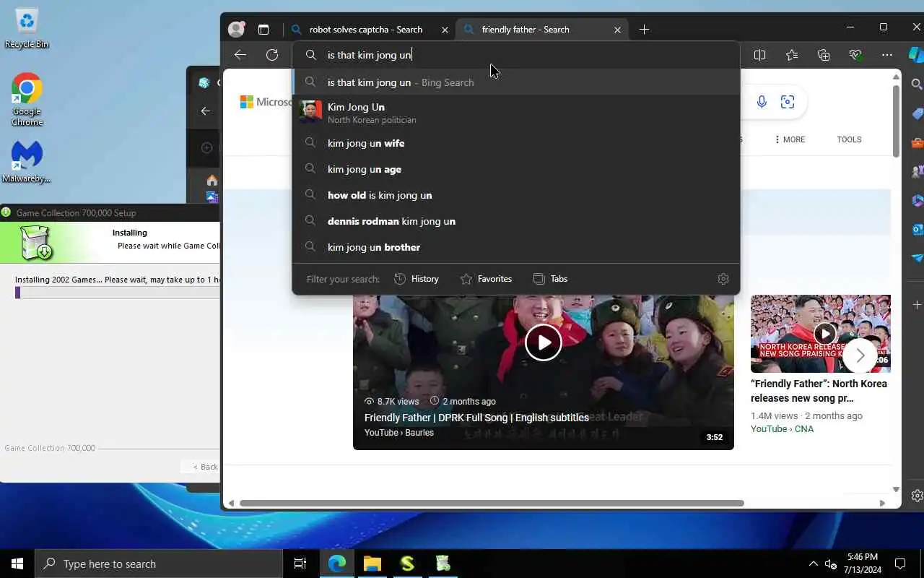Image resolution: width=924 pixels, height=578 pixels.
Task: Open Browser essentials heart icon
Action: 855,55
